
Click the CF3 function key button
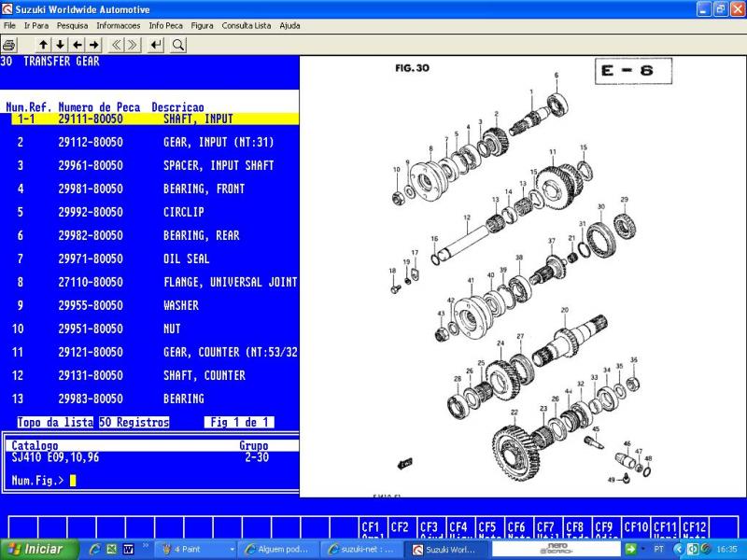[431, 527]
